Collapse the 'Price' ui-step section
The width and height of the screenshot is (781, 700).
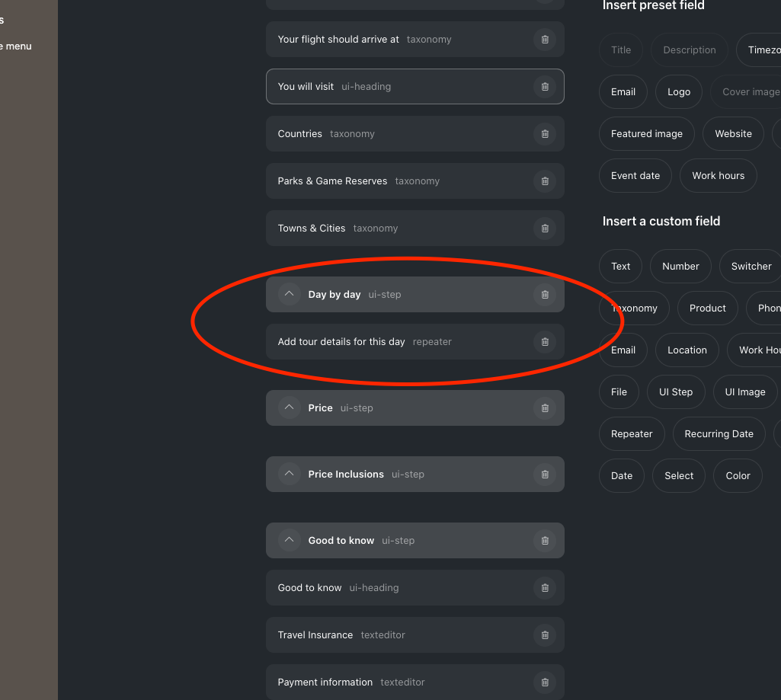[289, 408]
